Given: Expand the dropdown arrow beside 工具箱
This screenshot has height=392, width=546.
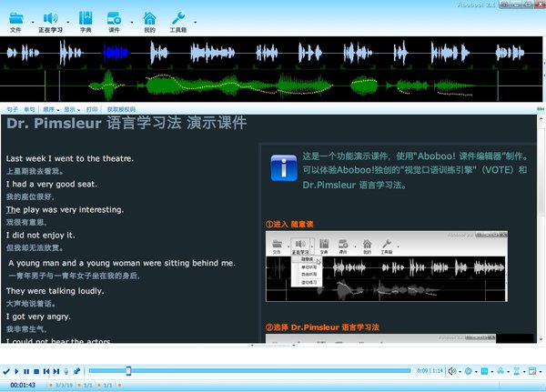Looking at the screenshot, I should (x=195, y=22).
